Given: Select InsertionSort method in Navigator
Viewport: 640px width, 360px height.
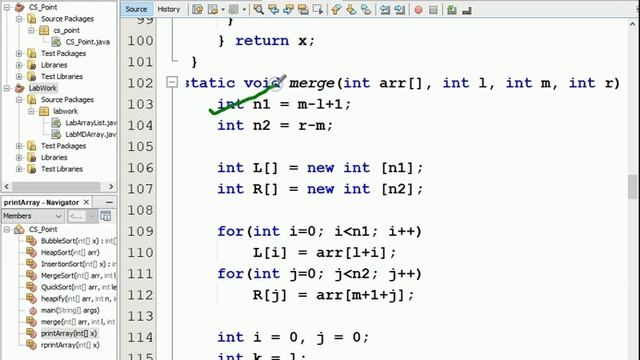Looking at the screenshot, I should pyautogui.click(x=79, y=264).
